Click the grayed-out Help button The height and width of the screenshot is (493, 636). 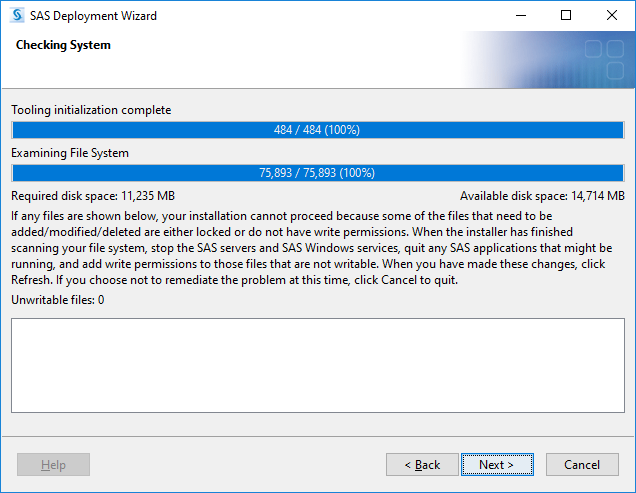(53, 464)
